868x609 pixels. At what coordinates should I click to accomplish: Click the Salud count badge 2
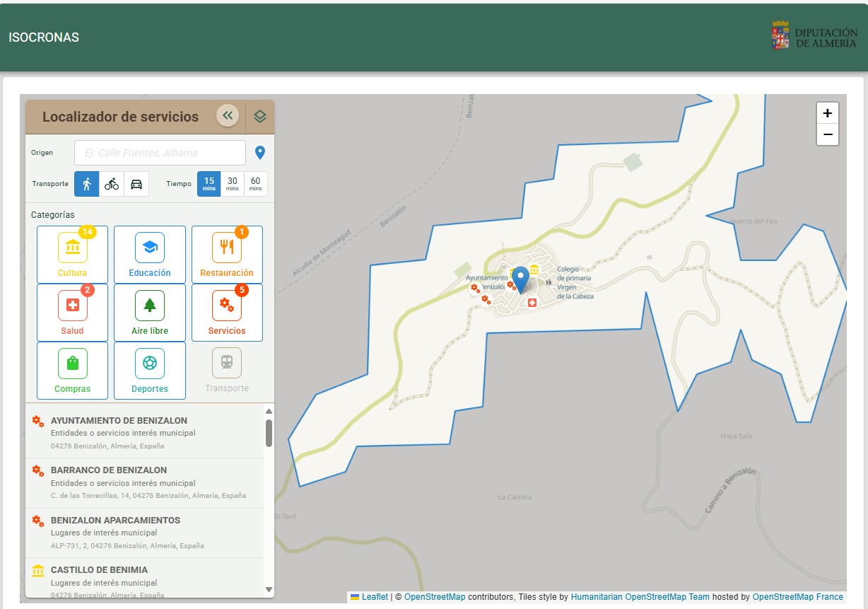click(x=88, y=290)
